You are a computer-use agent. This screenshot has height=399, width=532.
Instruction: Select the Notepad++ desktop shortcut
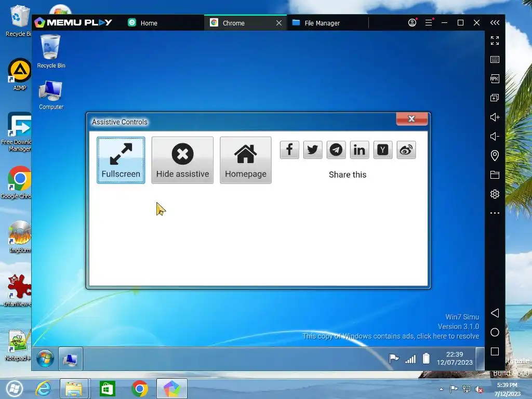[18, 345]
